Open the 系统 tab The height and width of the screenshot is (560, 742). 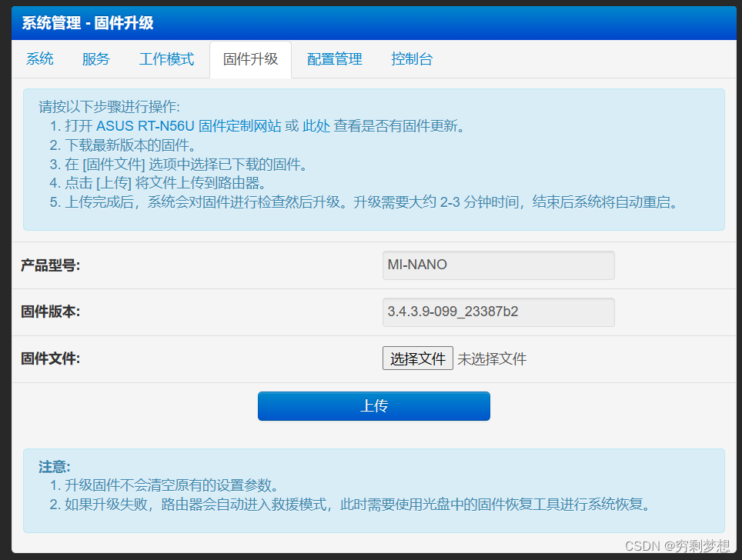pos(40,59)
